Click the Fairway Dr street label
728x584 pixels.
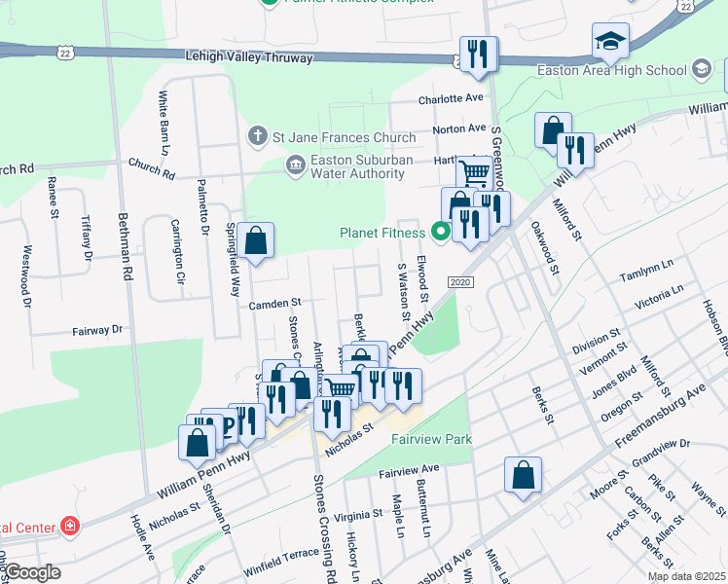(x=97, y=330)
